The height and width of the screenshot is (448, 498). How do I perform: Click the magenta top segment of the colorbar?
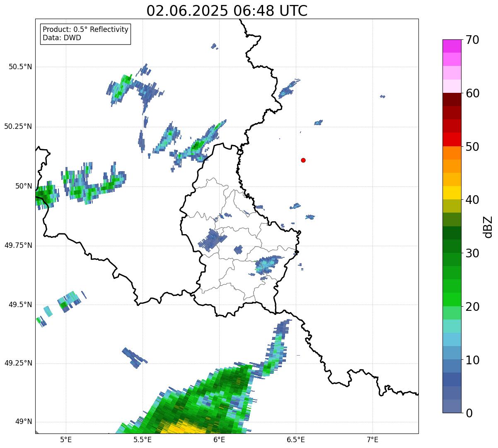coord(452,46)
